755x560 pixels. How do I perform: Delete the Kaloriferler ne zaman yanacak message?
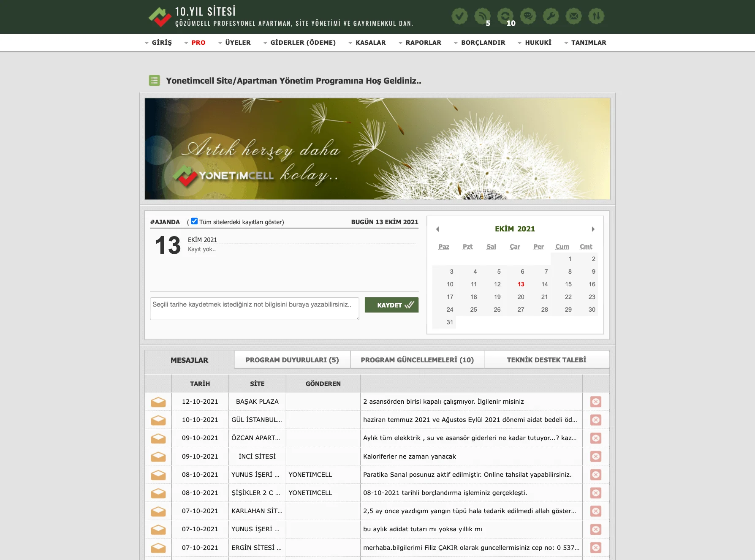click(596, 457)
